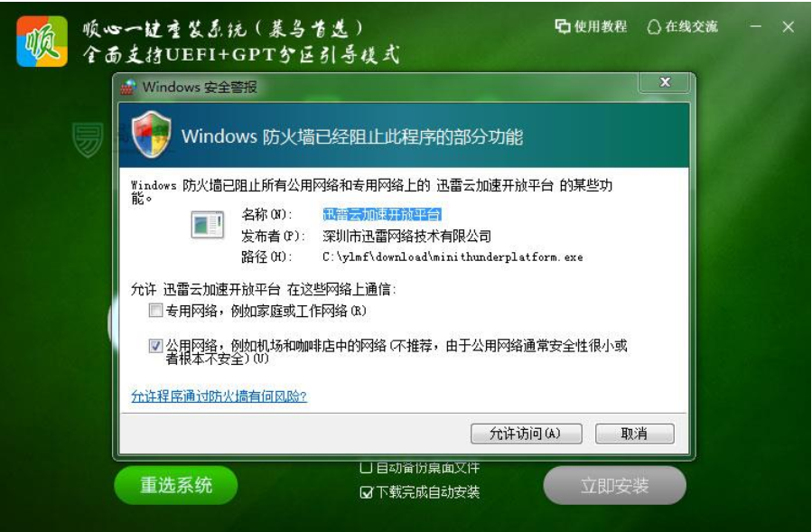Click the Windows 安全警报 title bar icon
Screen dimensions: 812x532
(x=128, y=87)
